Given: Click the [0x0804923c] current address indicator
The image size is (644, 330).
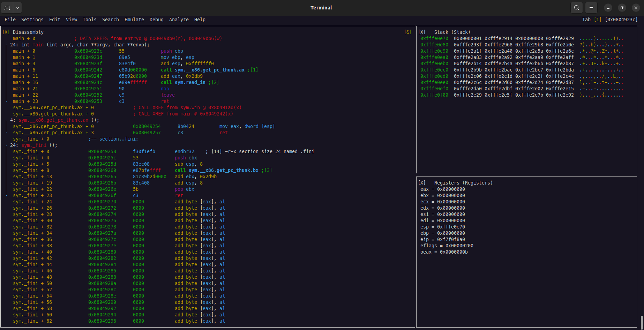Looking at the screenshot, I should pyautogui.click(x=621, y=20).
